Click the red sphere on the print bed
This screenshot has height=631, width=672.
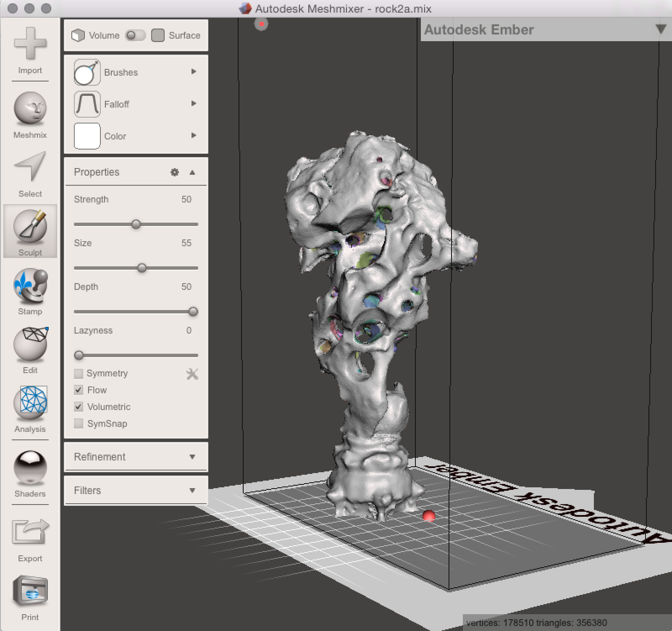click(x=429, y=516)
